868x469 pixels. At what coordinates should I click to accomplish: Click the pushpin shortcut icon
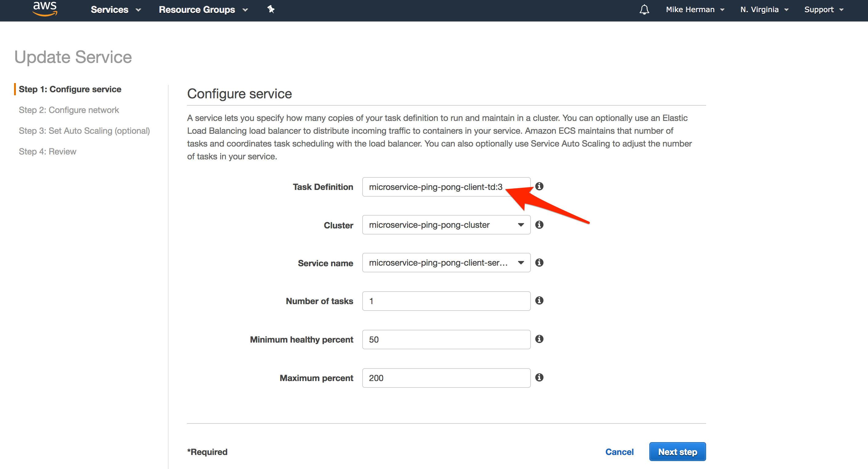point(271,9)
